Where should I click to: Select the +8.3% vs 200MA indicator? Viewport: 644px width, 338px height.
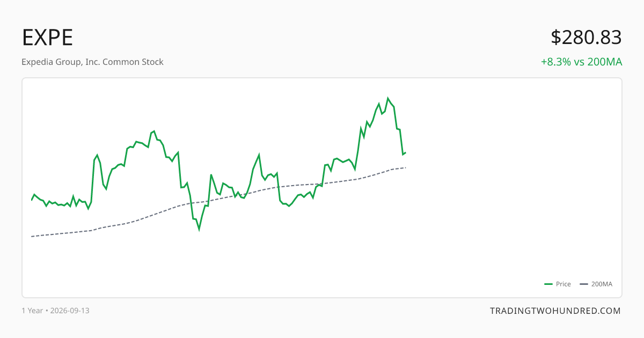tap(581, 62)
